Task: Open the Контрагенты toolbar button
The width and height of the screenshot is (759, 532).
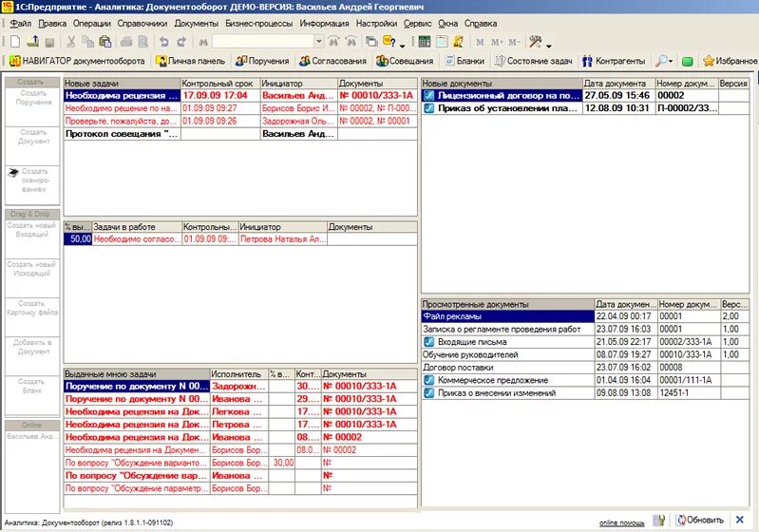Action: pyautogui.click(x=614, y=61)
